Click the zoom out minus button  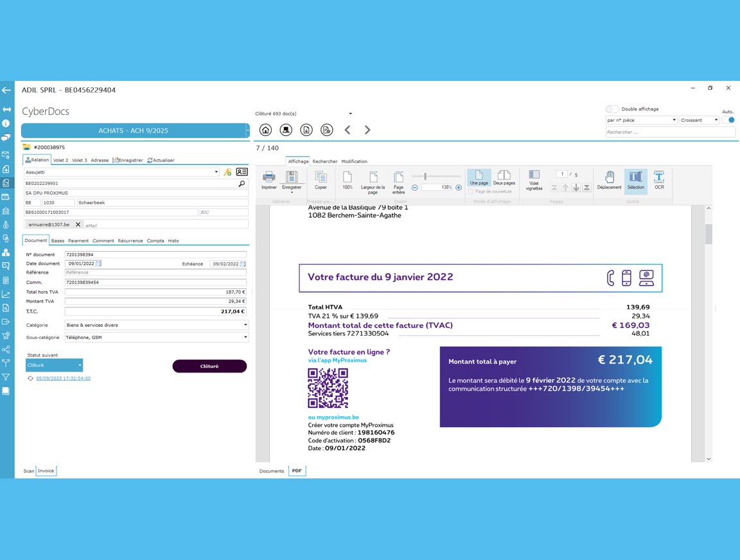pos(415,188)
